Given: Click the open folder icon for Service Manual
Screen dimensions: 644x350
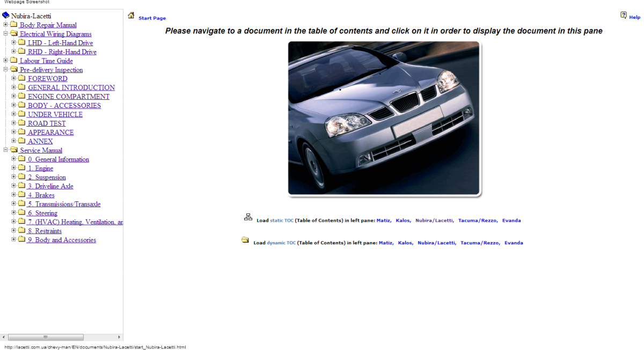Looking at the screenshot, I should click(14, 150).
